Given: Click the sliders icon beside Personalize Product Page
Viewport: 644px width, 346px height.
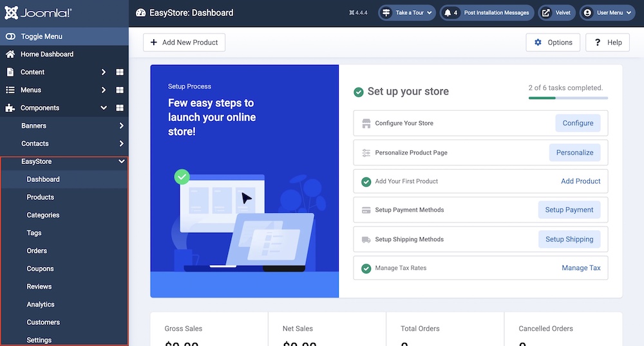Looking at the screenshot, I should (x=366, y=153).
